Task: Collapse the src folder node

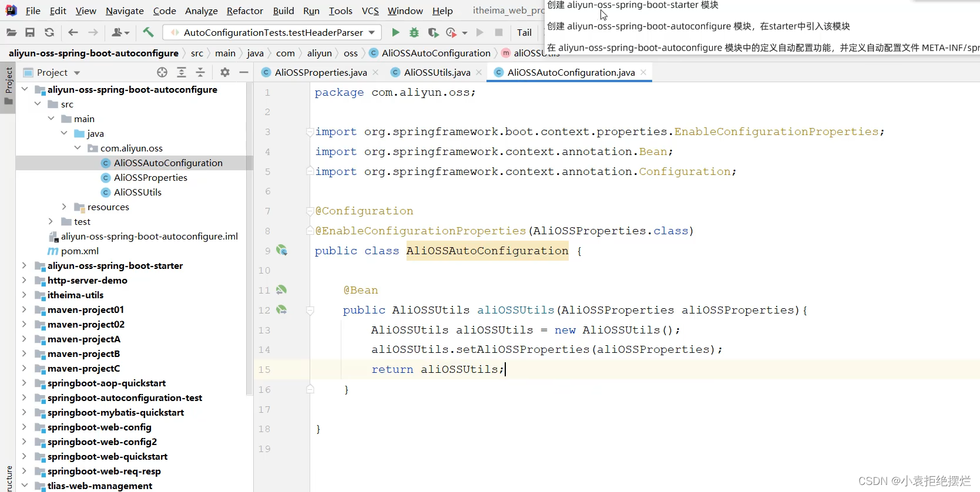Action: (38, 104)
